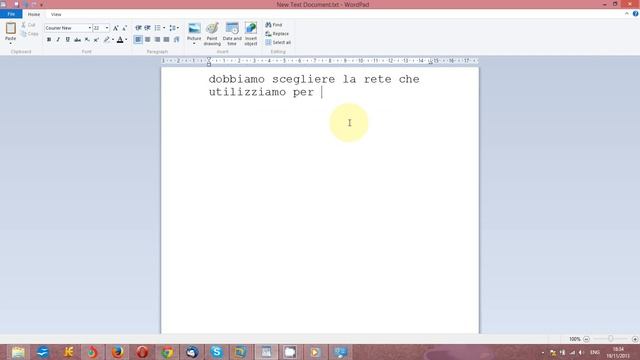Open the highlight color dropdown arrow

(113, 40)
